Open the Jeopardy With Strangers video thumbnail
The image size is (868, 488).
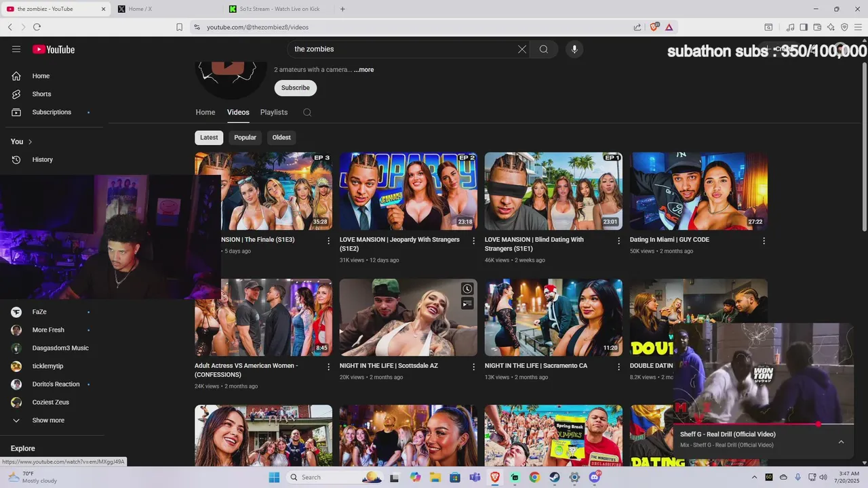(408, 191)
